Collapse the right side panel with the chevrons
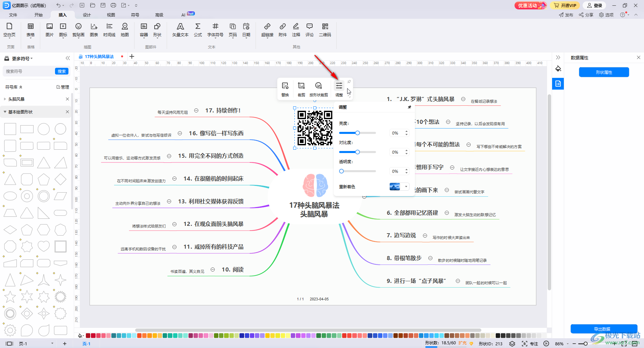This screenshot has height=348, width=644. coord(558,57)
